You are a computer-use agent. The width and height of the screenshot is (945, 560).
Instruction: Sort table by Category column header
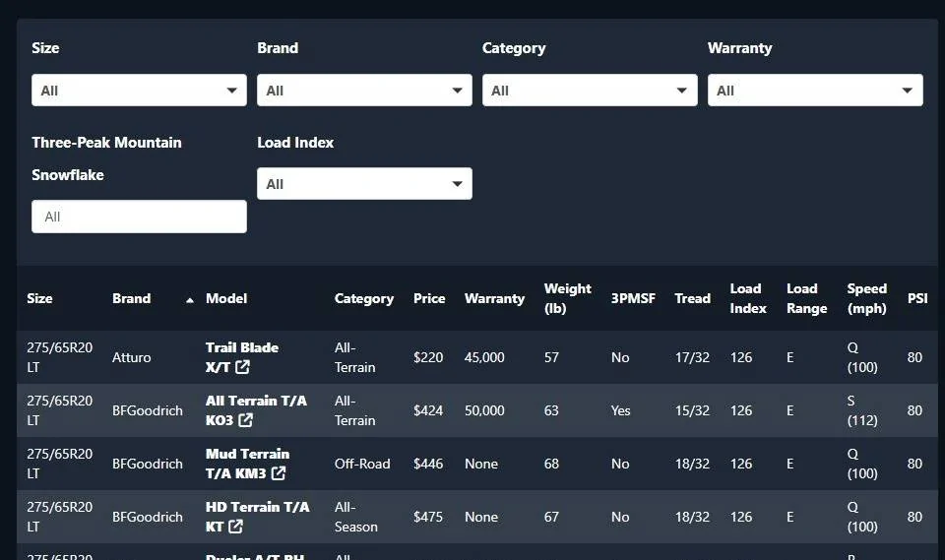click(364, 298)
